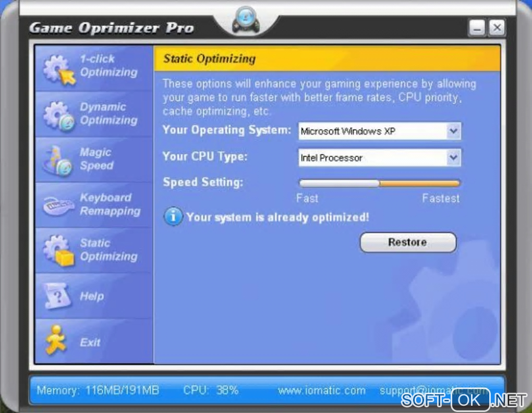Click the Microsoft Windows XP combo box field
532x413 pixels.
coord(380,131)
